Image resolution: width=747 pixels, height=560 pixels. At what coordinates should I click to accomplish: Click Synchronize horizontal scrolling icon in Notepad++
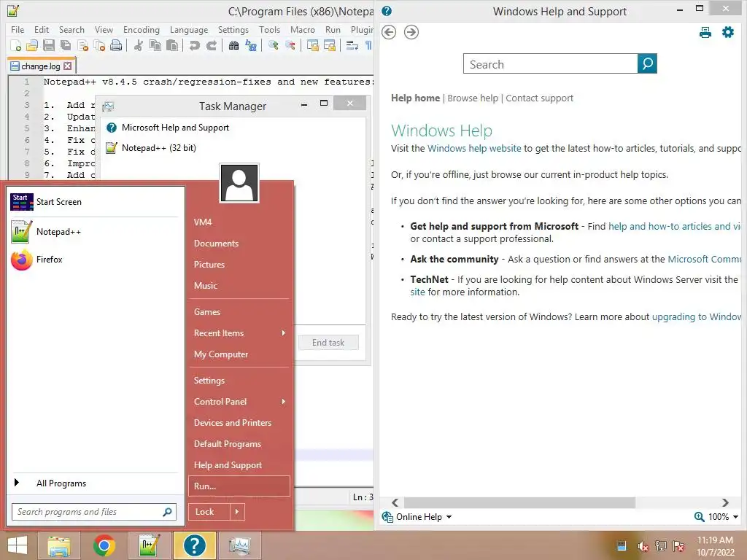coord(329,46)
